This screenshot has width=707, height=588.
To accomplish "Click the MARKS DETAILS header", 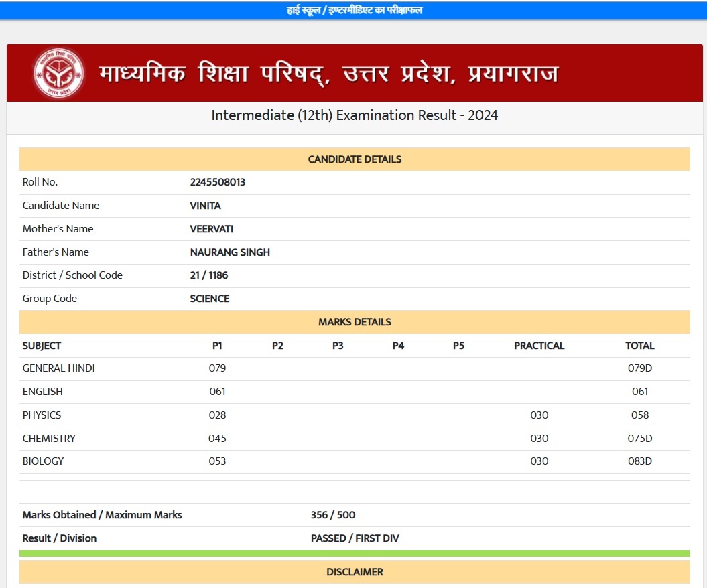I will (x=355, y=321).
